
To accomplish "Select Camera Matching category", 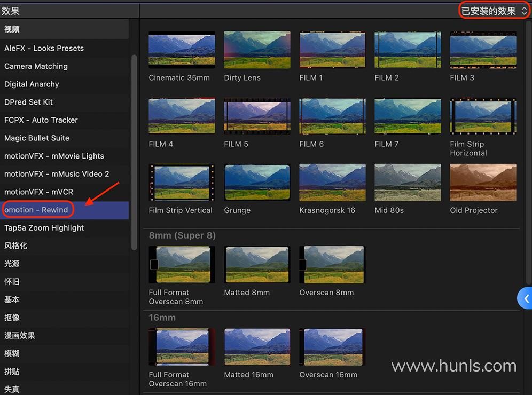I will coord(65,66).
